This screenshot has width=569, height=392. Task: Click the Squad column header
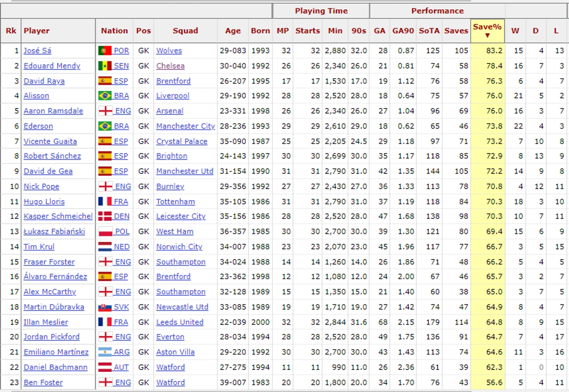click(185, 31)
